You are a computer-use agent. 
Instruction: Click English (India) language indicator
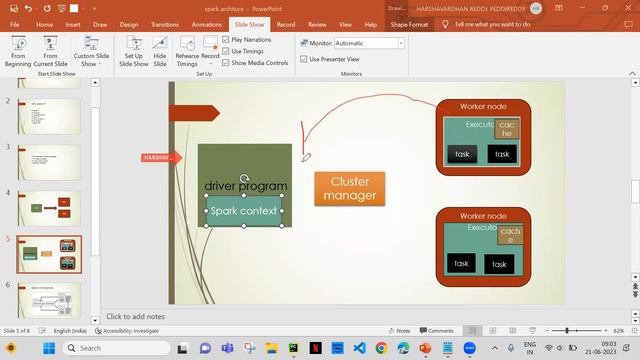(70, 331)
